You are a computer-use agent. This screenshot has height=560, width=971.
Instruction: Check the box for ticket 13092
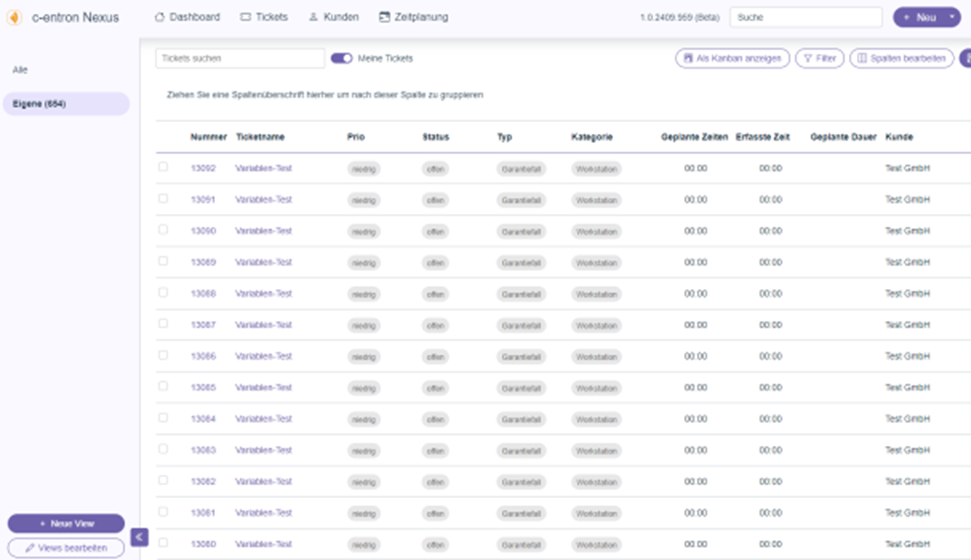pyautogui.click(x=163, y=167)
